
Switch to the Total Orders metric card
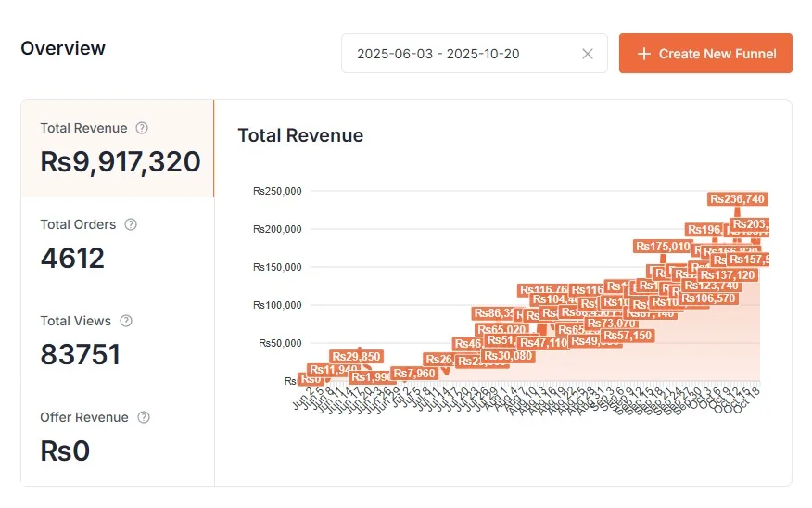pyautogui.click(x=118, y=245)
